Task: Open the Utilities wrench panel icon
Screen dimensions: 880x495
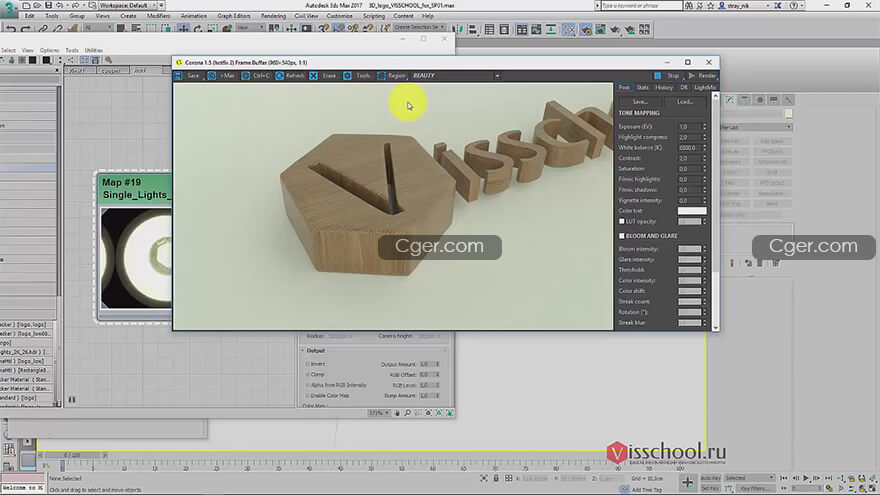Action: [x=788, y=99]
